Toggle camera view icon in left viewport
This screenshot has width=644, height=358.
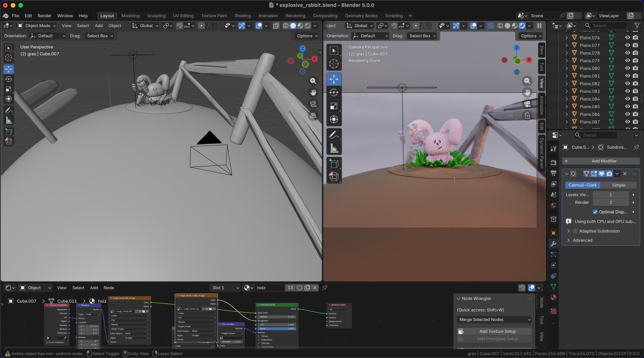coord(313,104)
